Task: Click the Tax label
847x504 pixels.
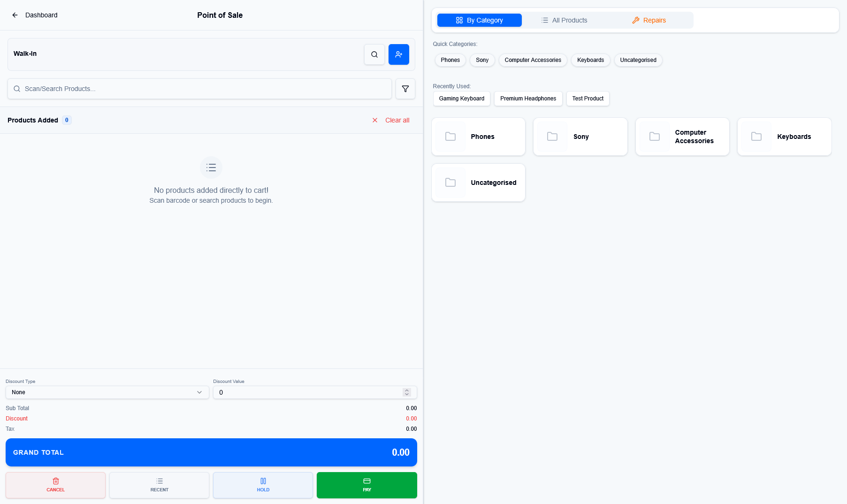Action: tap(10, 429)
